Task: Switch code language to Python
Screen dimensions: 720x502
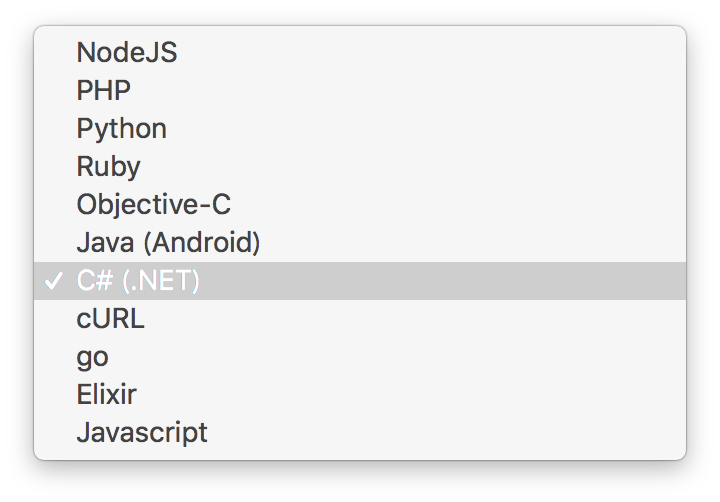Action: coord(360,129)
